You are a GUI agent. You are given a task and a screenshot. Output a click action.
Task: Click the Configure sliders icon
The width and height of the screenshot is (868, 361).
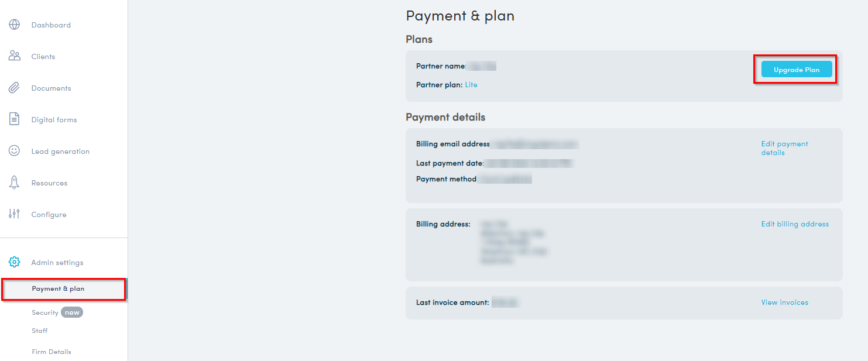(14, 214)
